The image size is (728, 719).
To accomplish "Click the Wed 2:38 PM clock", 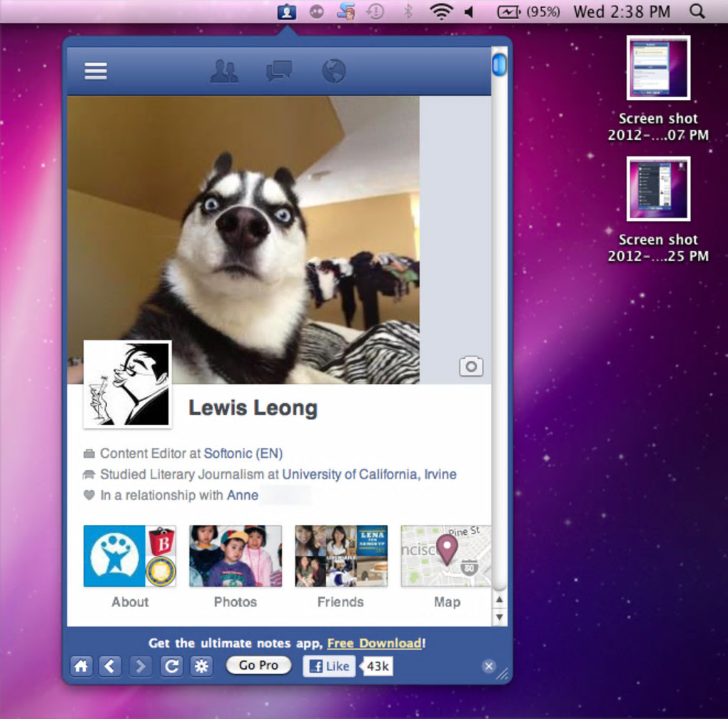I will tap(622, 11).
